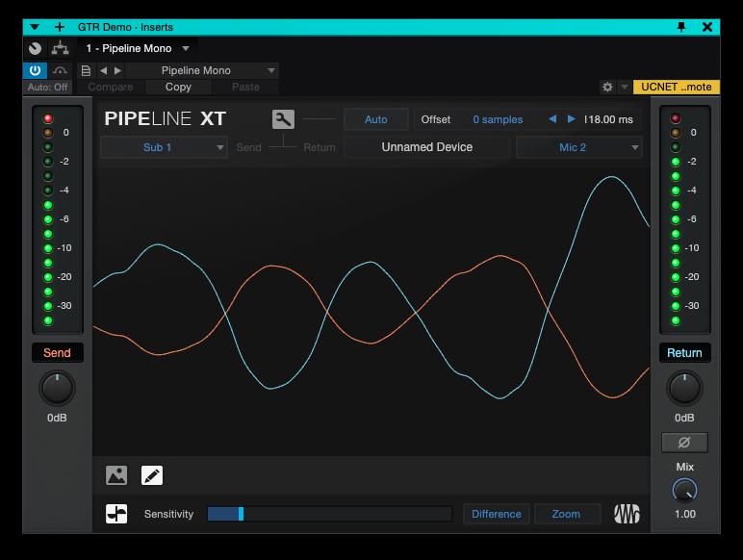Toggle the sidechain icon next to power

(x=60, y=70)
